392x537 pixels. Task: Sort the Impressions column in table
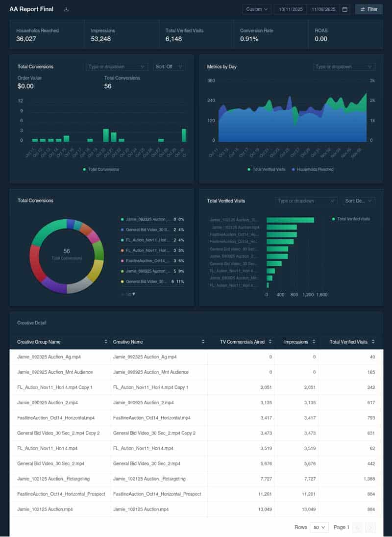[x=314, y=342]
